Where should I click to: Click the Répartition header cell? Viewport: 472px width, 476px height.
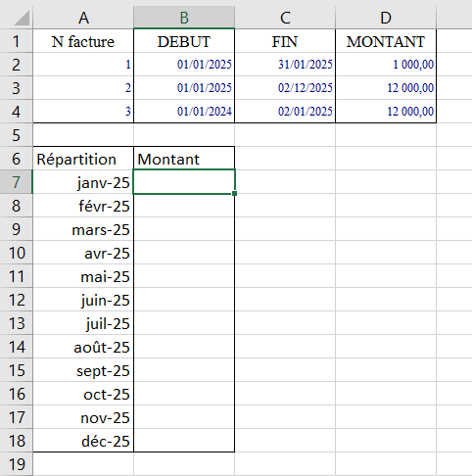tap(83, 159)
